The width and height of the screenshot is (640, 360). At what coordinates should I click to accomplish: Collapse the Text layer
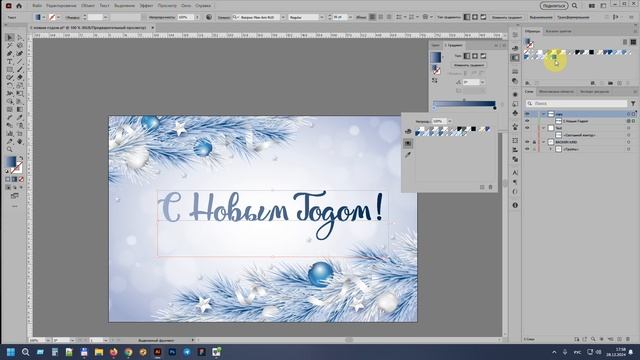[x=543, y=128]
